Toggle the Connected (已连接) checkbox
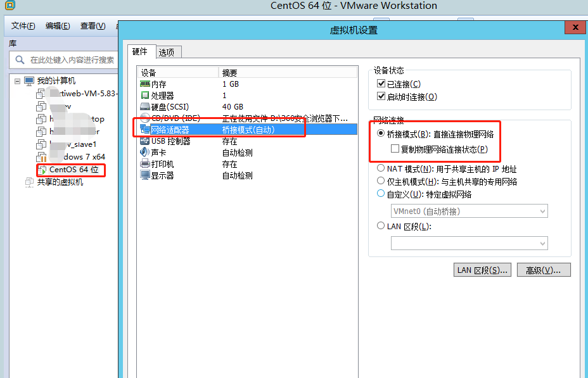The image size is (588, 378). 381,84
